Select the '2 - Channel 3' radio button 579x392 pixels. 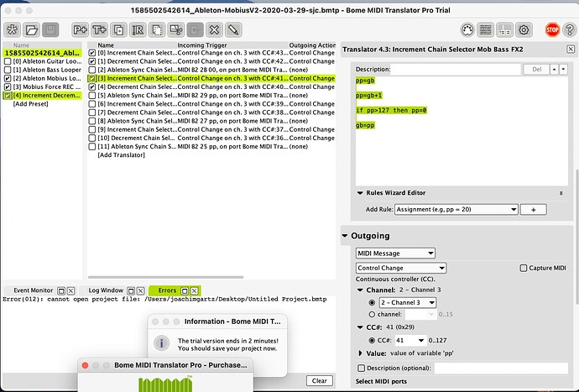[372, 302]
